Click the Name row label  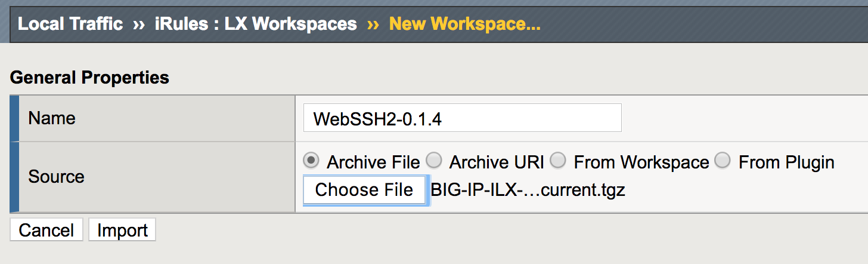[52, 118]
